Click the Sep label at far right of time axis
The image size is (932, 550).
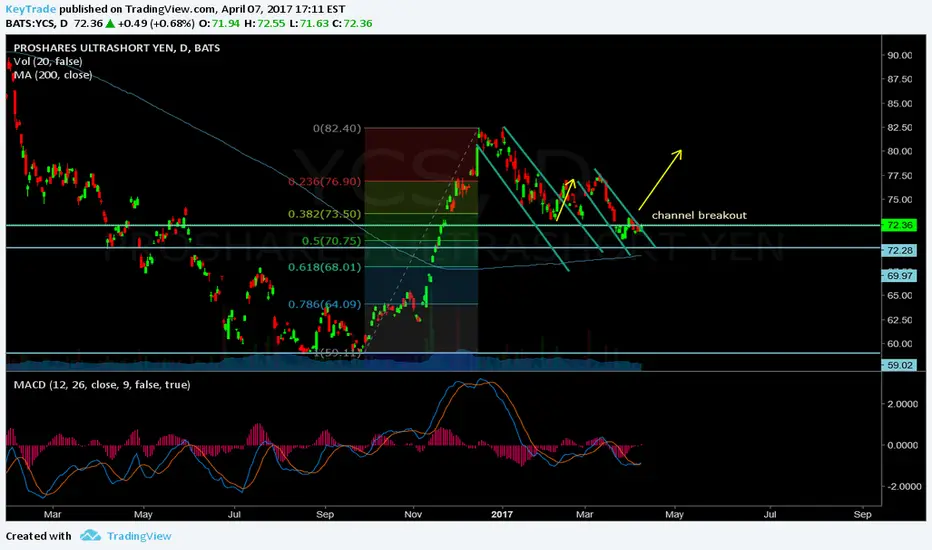coord(862,514)
